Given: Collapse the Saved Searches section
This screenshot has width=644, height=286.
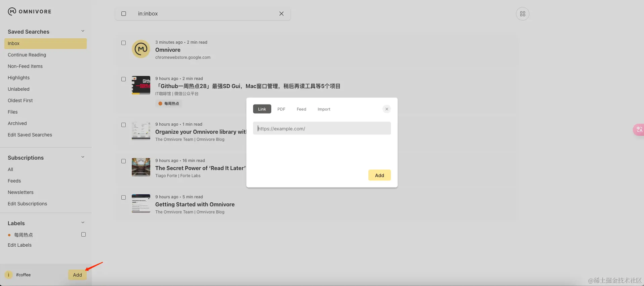Looking at the screenshot, I should click(83, 31).
